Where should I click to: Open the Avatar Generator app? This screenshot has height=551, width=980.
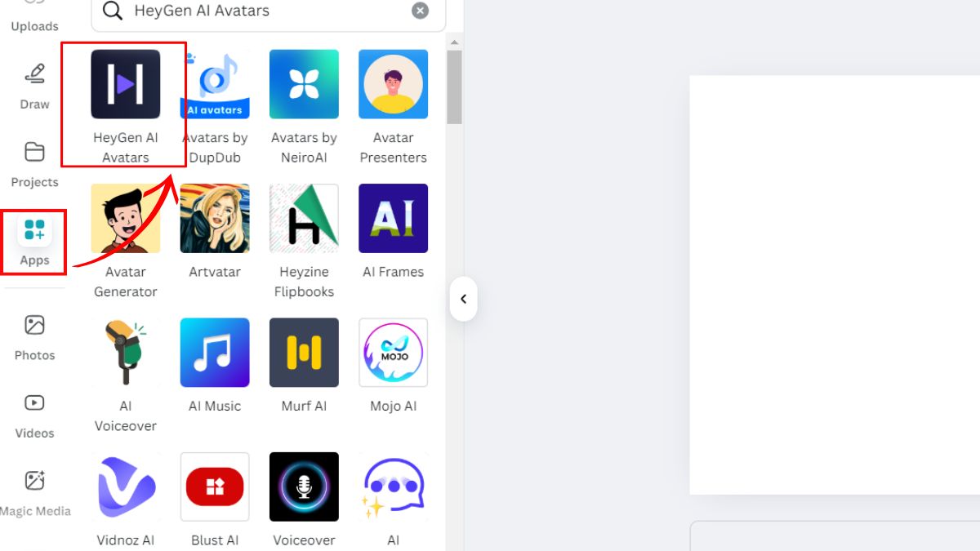coord(125,219)
